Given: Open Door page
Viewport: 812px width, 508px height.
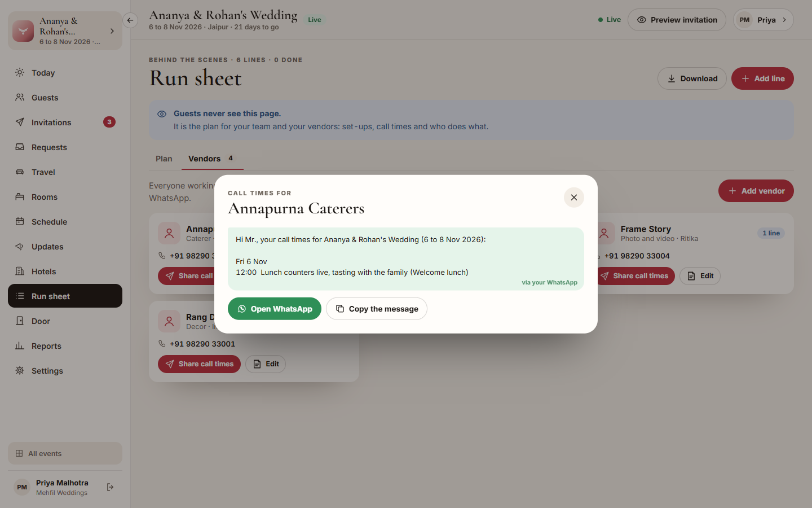Looking at the screenshot, I should [65, 321].
